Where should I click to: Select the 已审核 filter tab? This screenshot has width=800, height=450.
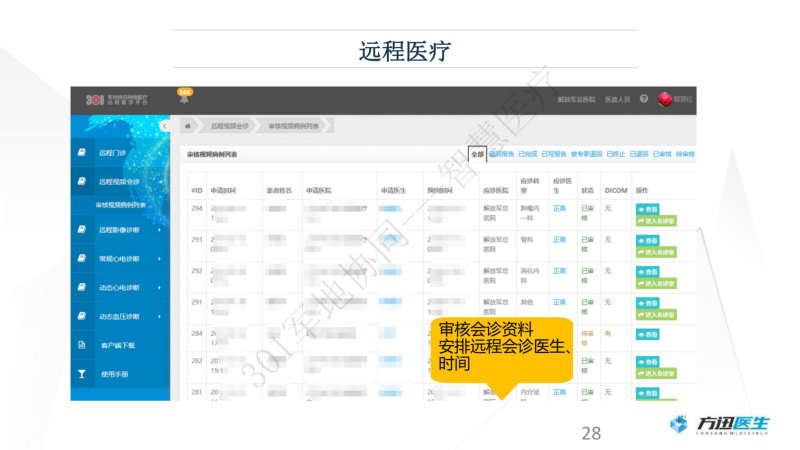coord(662,154)
